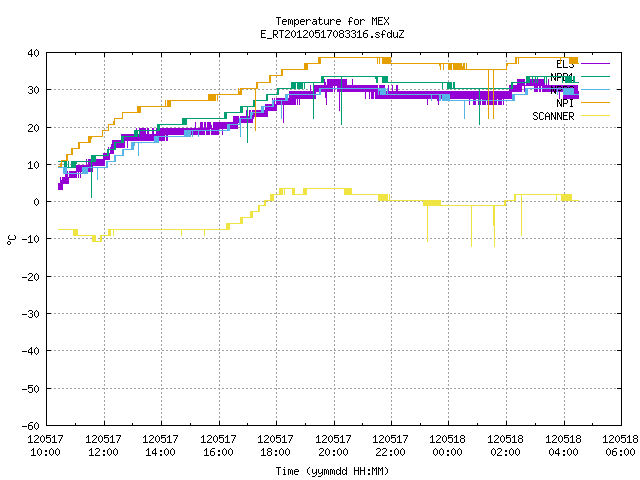Screen dimensions: 640x480
Task: Click the date label 120518 above 06:00
Action: [x=620, y=439]
